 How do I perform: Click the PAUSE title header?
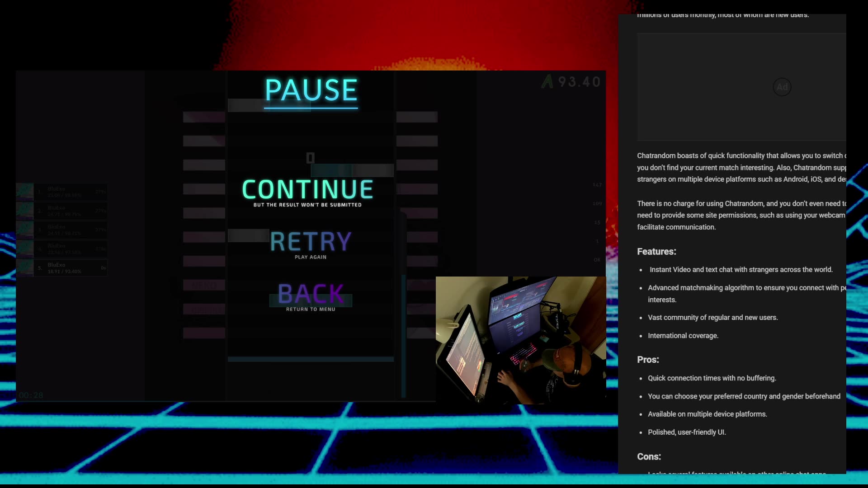click(x=311, y=90)
